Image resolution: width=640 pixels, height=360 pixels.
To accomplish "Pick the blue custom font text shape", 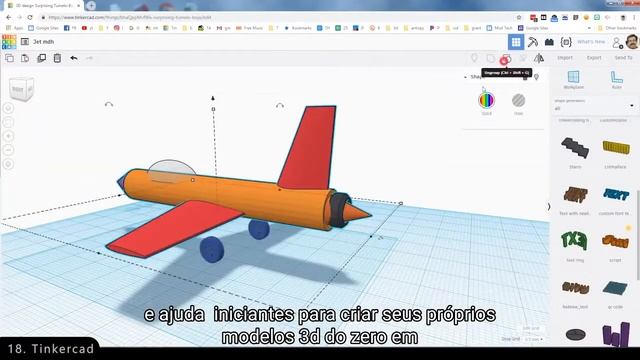I will pos(616,195).
